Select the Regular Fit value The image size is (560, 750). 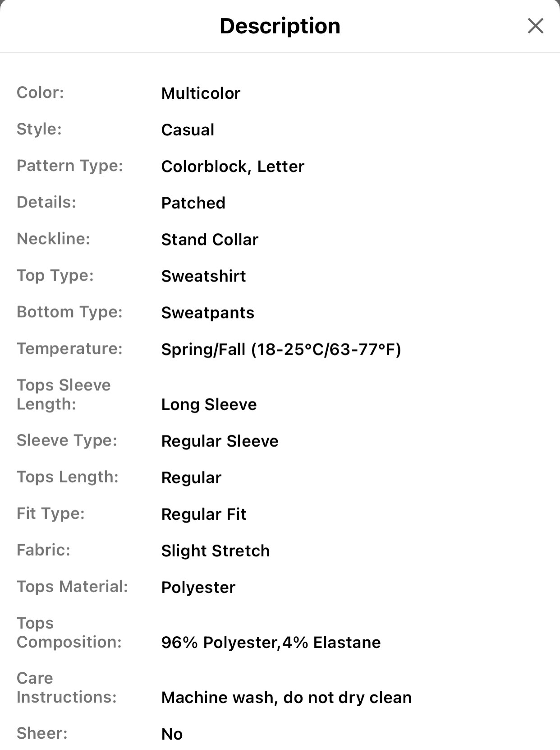coord(204,514)
